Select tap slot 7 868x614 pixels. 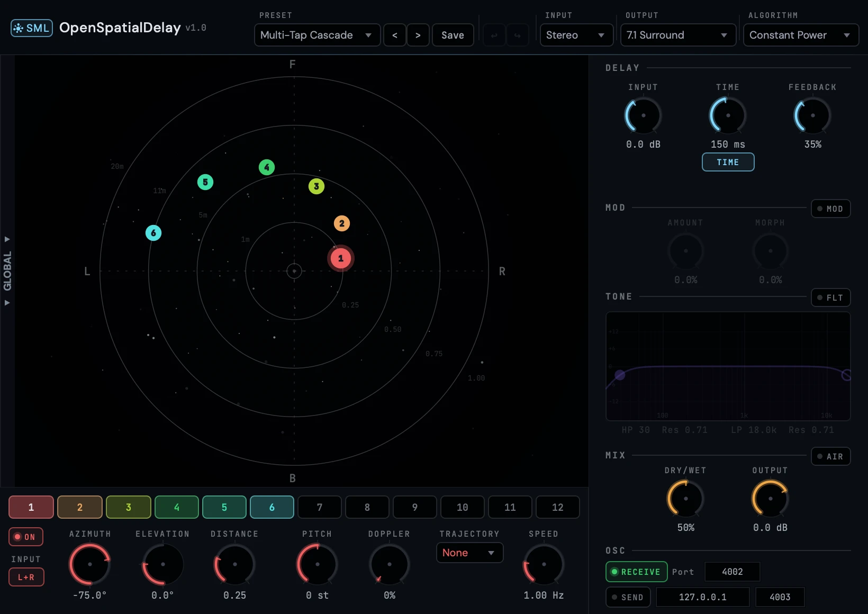pyautogui.click(x=320, y=507)
